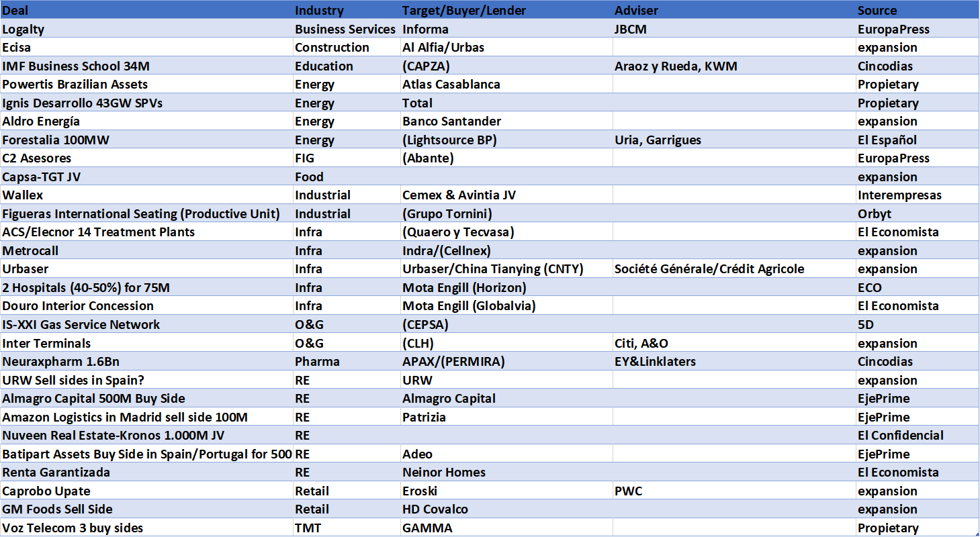Select the Atlas Casablanca cell
This screenshot has height=537, width=980.
[x=506, y=84]
